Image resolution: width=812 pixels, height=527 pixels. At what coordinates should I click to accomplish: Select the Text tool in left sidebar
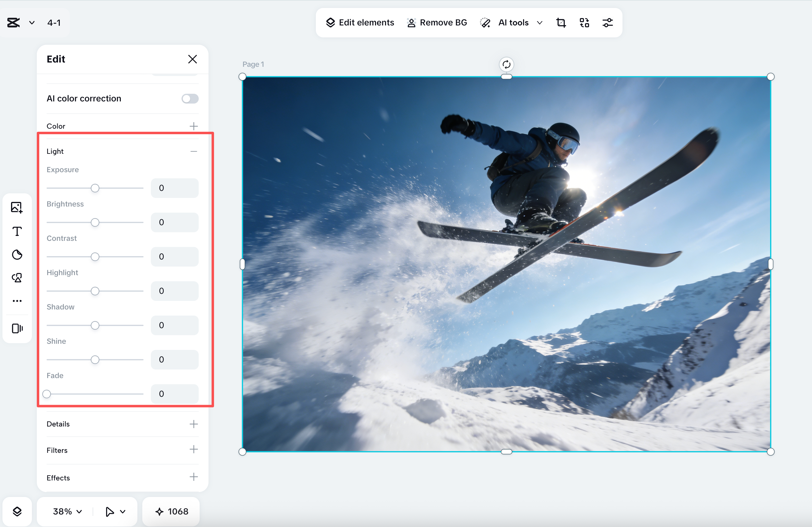(17, 231)
